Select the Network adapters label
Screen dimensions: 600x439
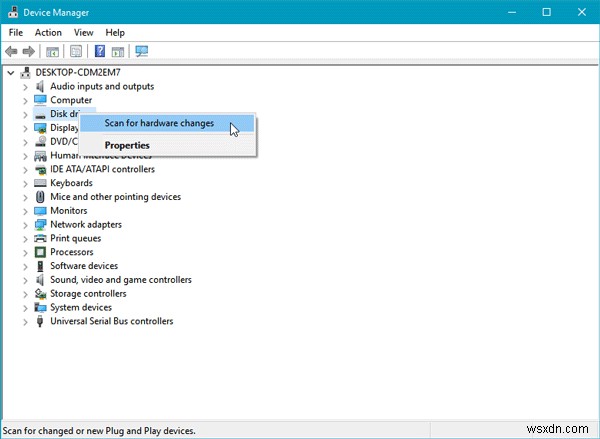(86, 225)
